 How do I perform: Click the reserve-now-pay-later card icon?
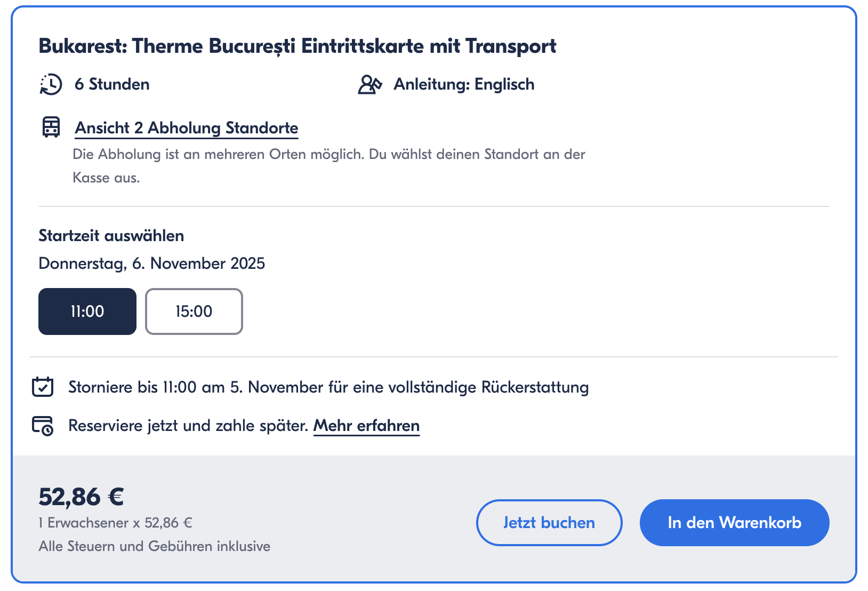click(43, 426)
